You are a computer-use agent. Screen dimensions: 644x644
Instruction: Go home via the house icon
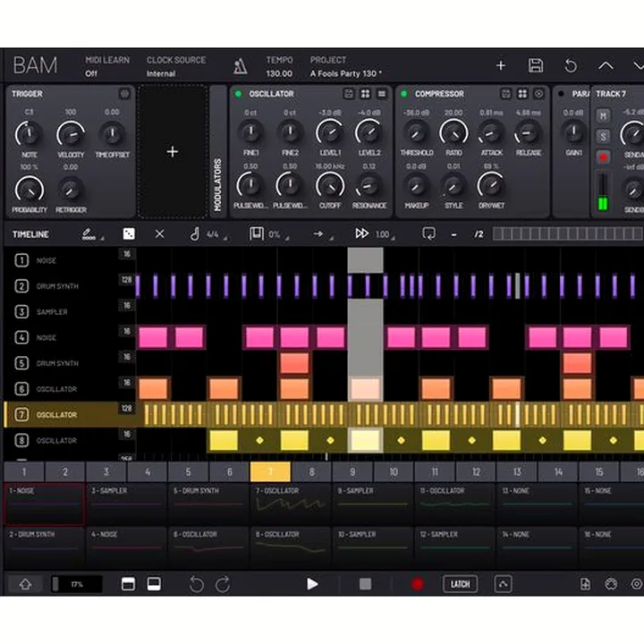(x=25, y=584)
